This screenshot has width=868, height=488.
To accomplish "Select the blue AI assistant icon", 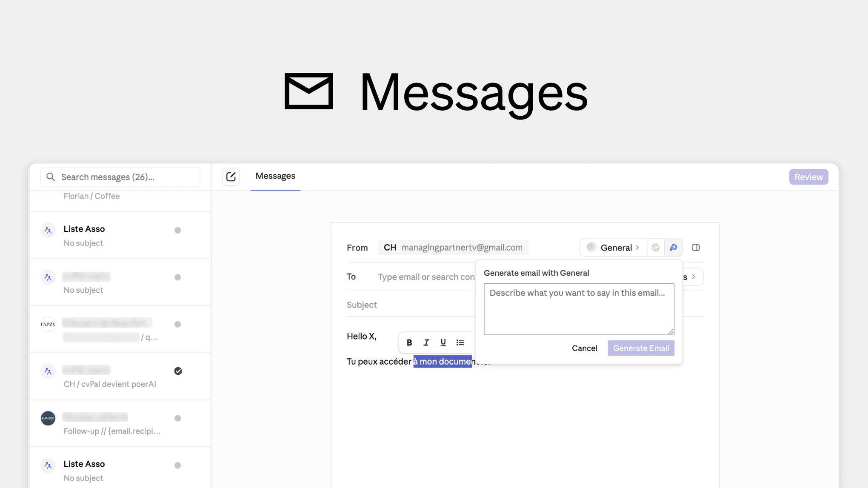I will click(674, 247).
